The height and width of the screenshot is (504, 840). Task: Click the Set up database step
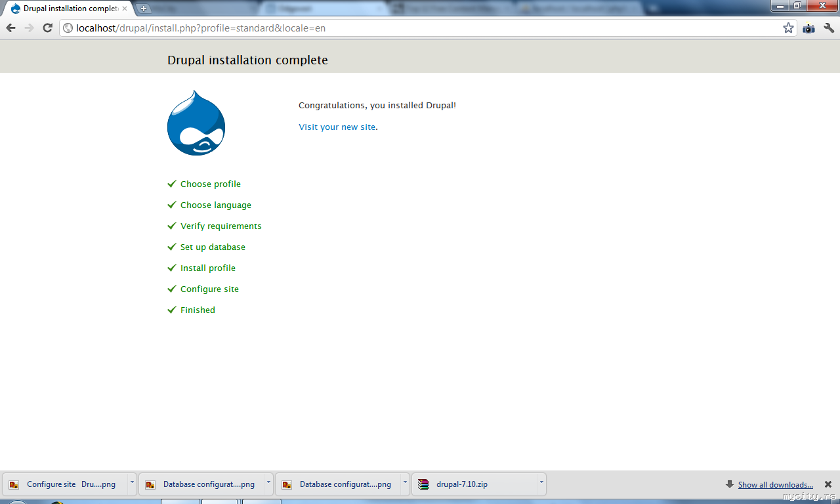point(213,247)
